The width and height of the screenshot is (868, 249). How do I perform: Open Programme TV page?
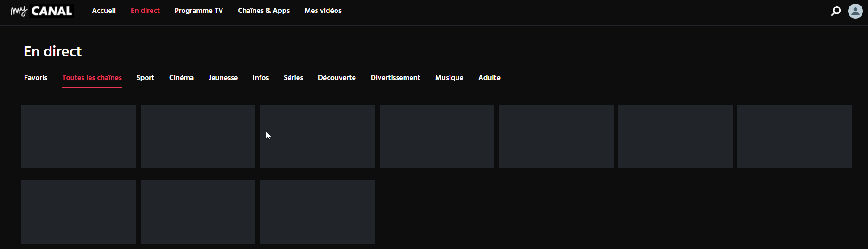tap(198, 11)
